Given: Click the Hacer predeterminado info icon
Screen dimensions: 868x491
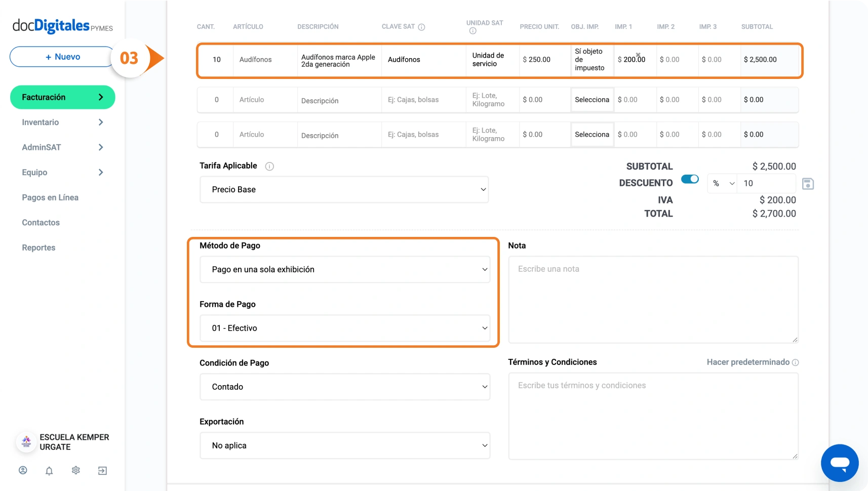Looking at the screenshot, I should (x=796, y=362).
